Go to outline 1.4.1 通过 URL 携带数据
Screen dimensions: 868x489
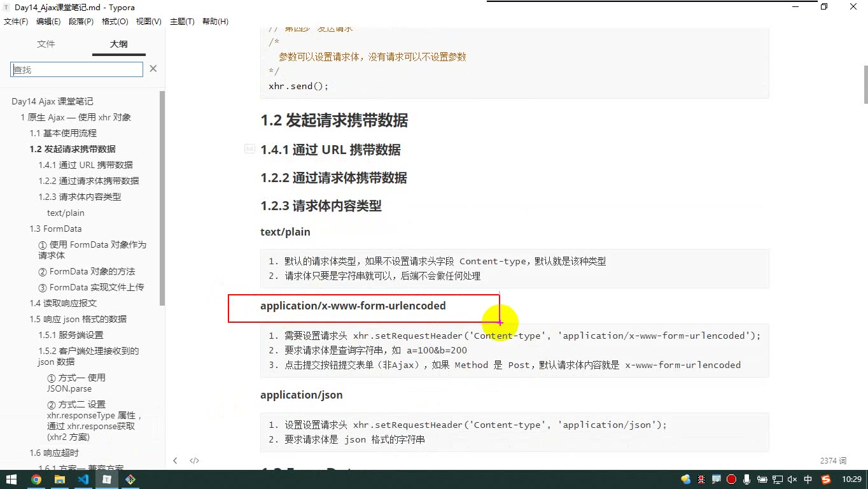pyautogui.click(x=85, y=165)
